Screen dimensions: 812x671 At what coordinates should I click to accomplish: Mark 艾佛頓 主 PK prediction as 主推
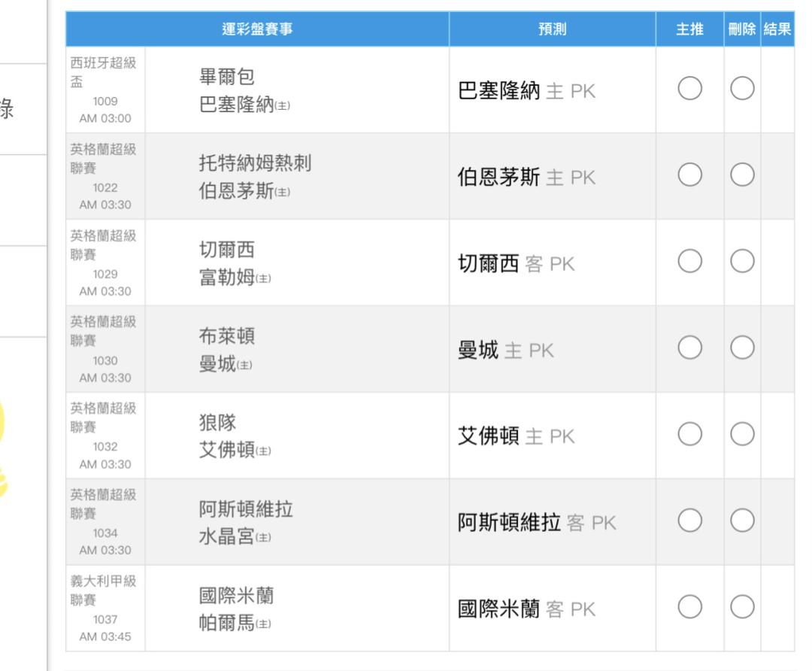689,435
